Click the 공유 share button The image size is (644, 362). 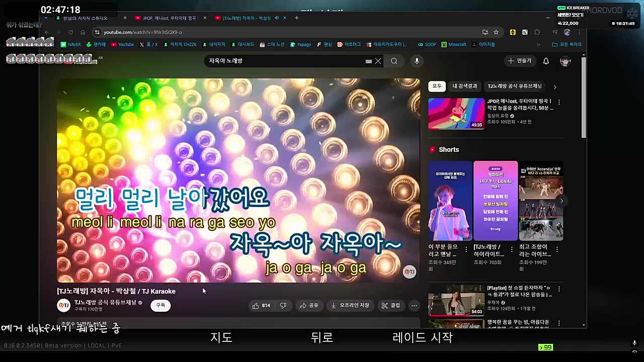tap(309, 305)
